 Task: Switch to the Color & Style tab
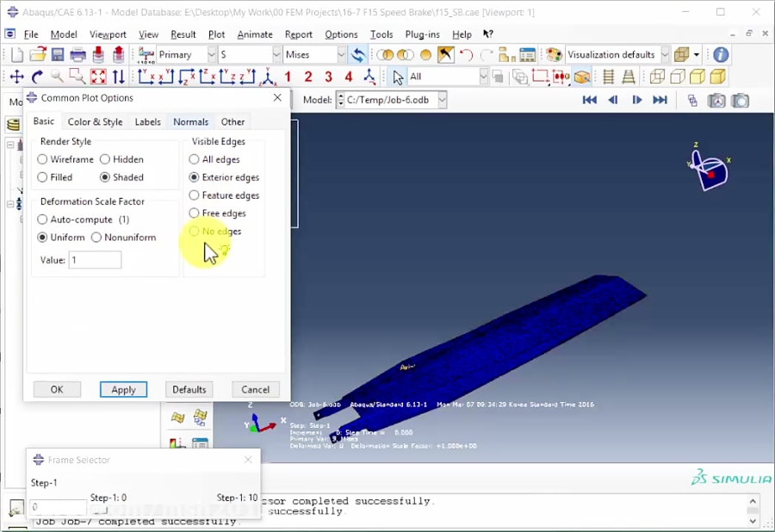95,121
